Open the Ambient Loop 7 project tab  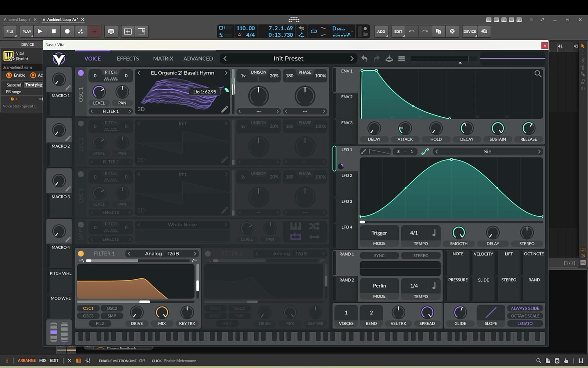point(17,20)
